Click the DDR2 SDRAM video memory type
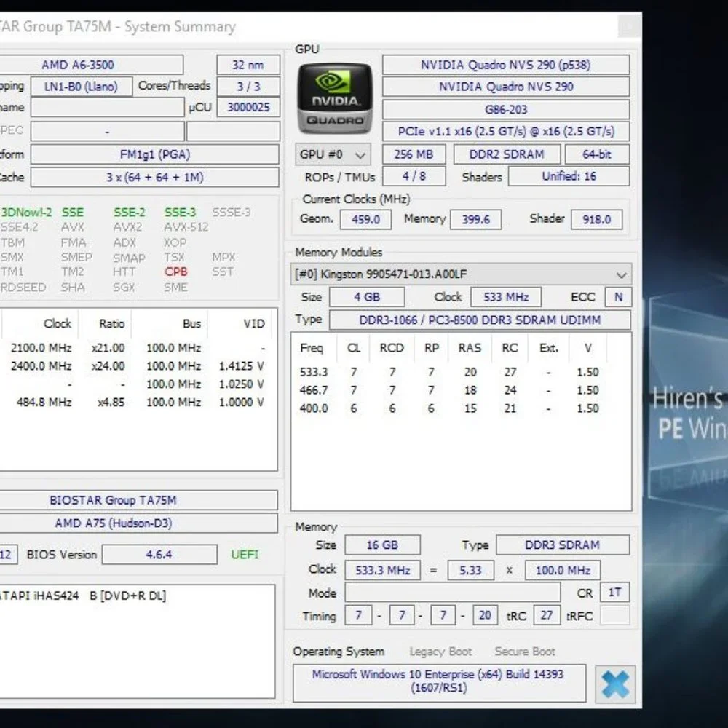 pyautogui.click(x=507, y=154)
